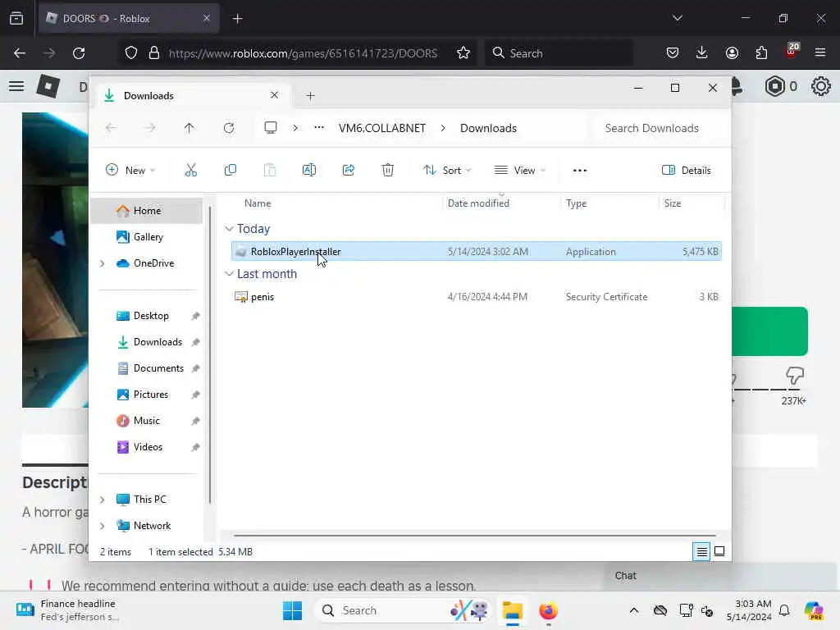Open the Windows Start button
The image size is (840, 630).
tap(293, 610)
